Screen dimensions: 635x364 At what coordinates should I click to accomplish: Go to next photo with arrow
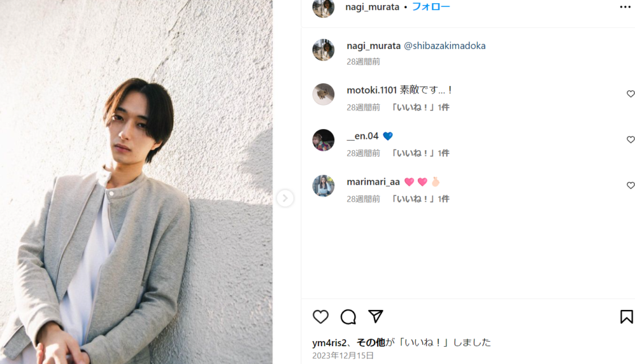point(285,198)
